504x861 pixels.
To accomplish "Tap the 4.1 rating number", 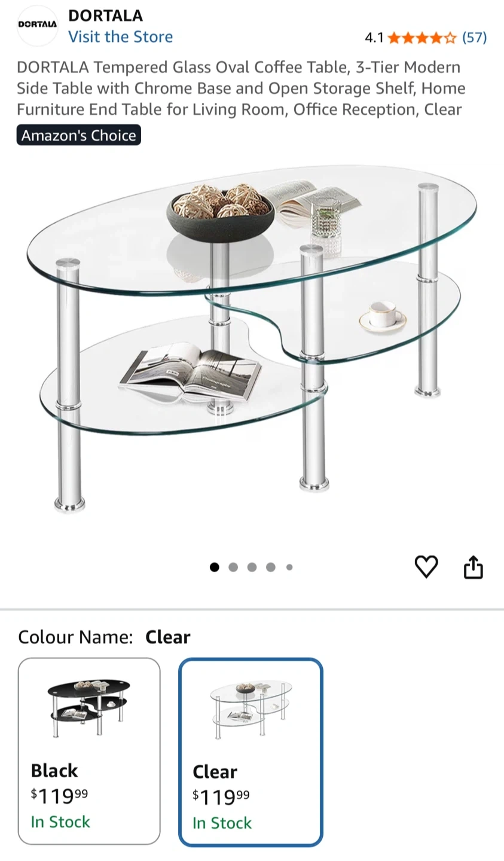I will point(374,38).
